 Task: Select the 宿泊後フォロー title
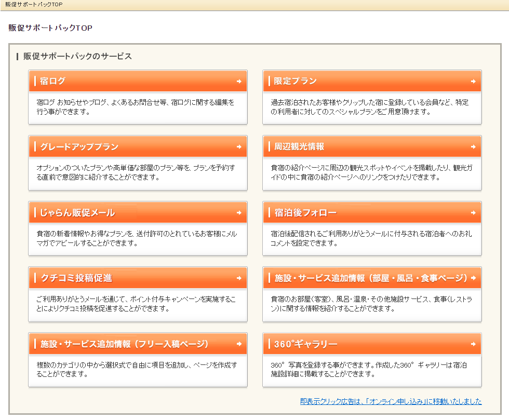[x=305, y=213]
